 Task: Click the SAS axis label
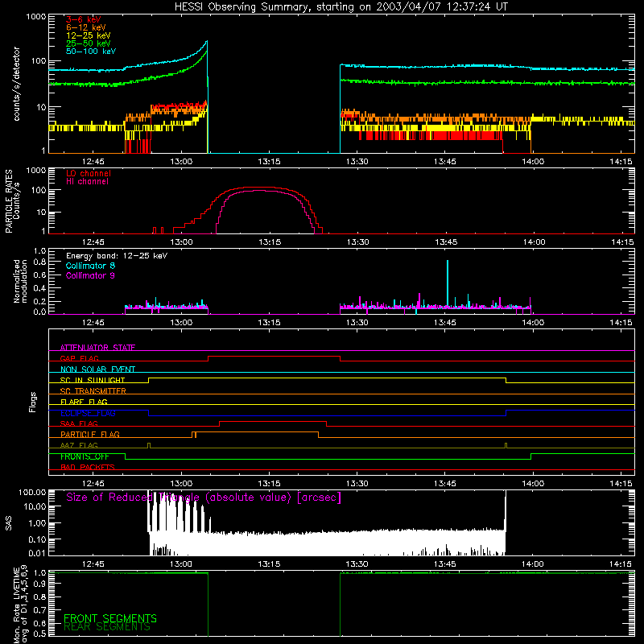(x=8, y=523)
